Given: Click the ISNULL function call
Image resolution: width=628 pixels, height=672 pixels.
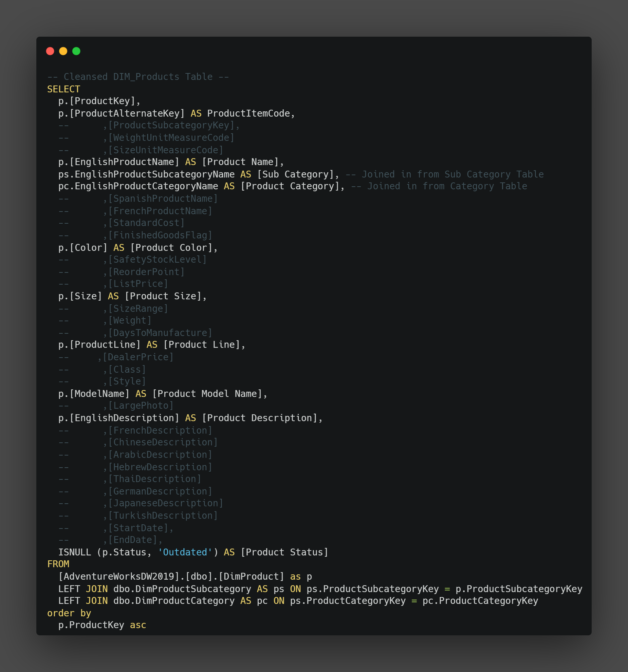Looking at the screenshot, I should point(75,552).
